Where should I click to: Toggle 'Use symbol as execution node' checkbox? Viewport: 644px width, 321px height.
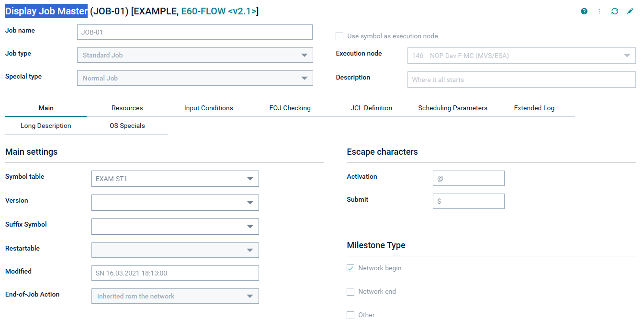pos(339,36)
